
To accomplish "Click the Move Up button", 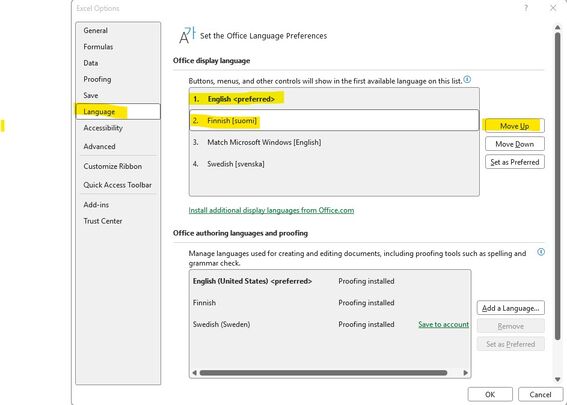I will click(x=515, y=126).
